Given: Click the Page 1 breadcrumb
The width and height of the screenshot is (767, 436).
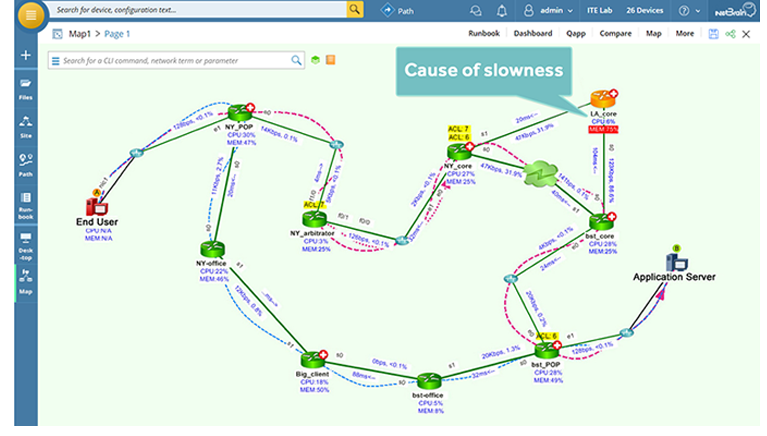Looking at the screenshot, I should (117, 34).
